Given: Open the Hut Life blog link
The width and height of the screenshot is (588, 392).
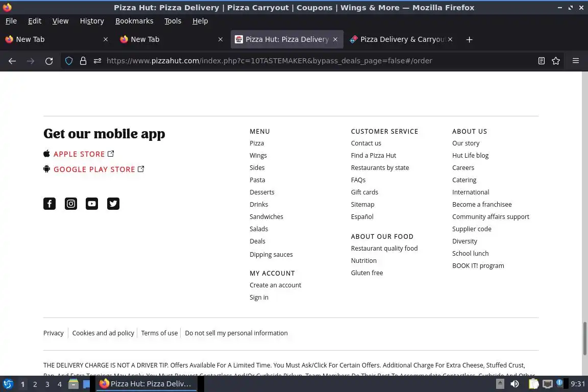Looking at the screenshot, I should [x=470, y=155].
